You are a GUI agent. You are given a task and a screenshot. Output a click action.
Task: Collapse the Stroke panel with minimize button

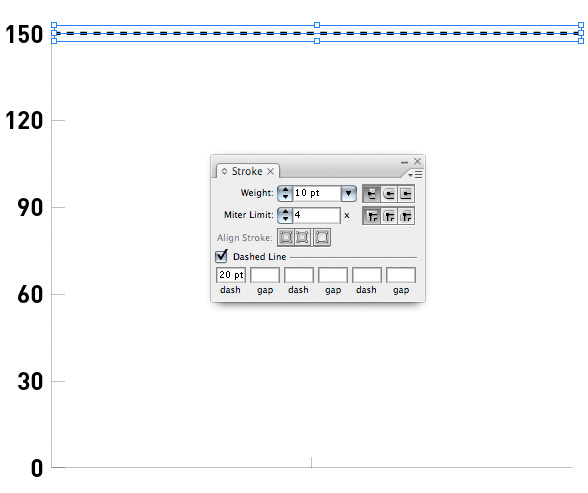click(404, 162)
